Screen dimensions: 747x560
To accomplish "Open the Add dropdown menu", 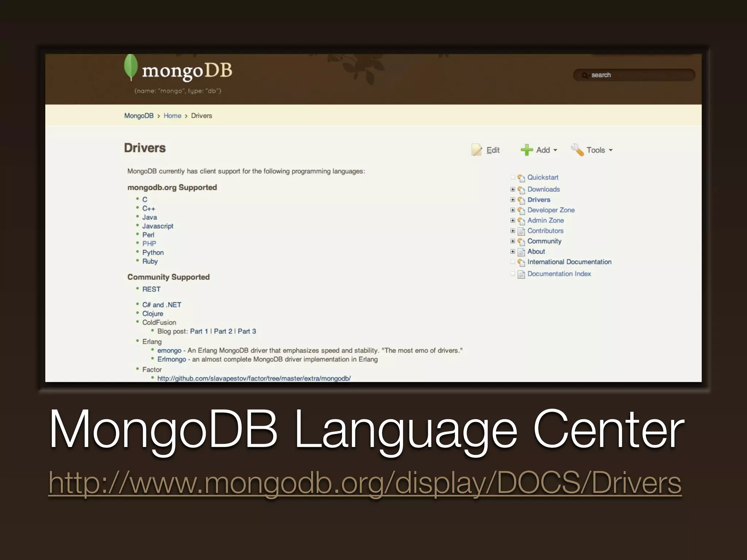I will tap(546, 150).
